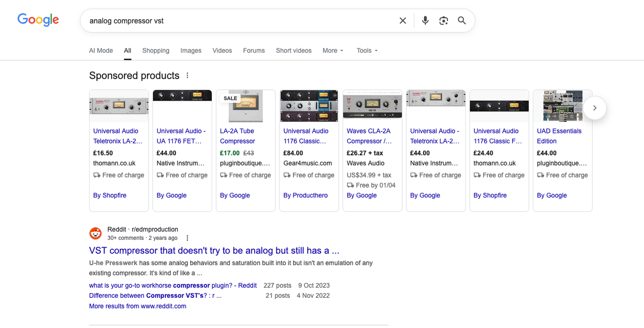Click the Google logo
Image resolution: width=644 pixels, height=328 pixels.
click(x=38, y=20)
